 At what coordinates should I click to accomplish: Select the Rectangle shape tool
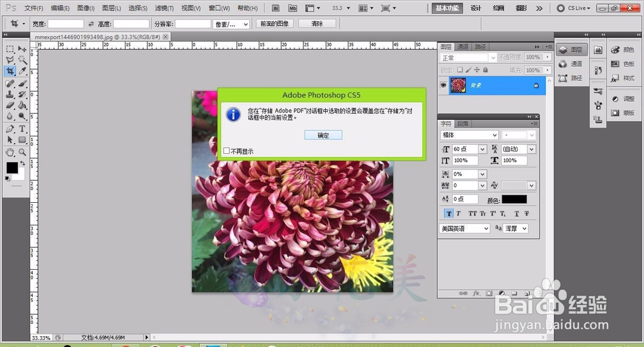point(22,140)
